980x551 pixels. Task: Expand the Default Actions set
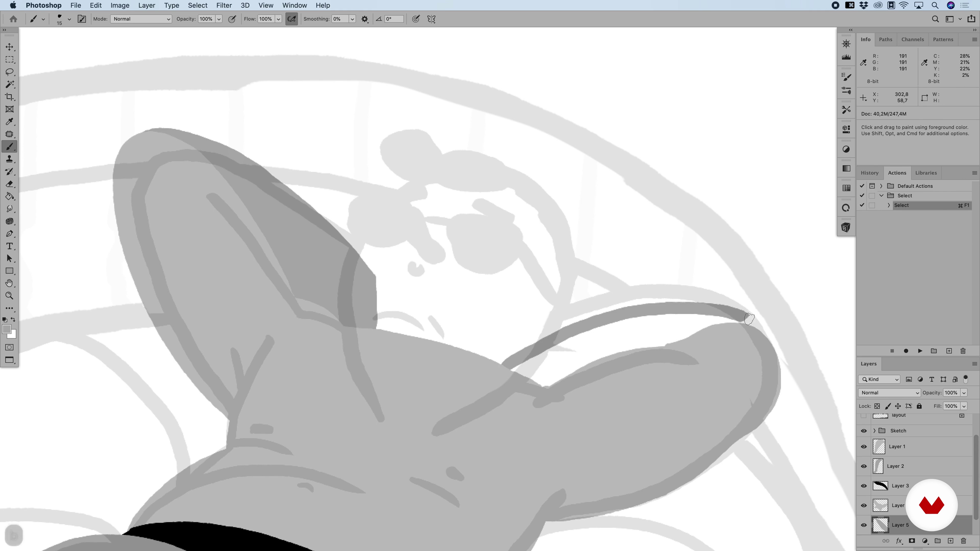click(881, 186)
